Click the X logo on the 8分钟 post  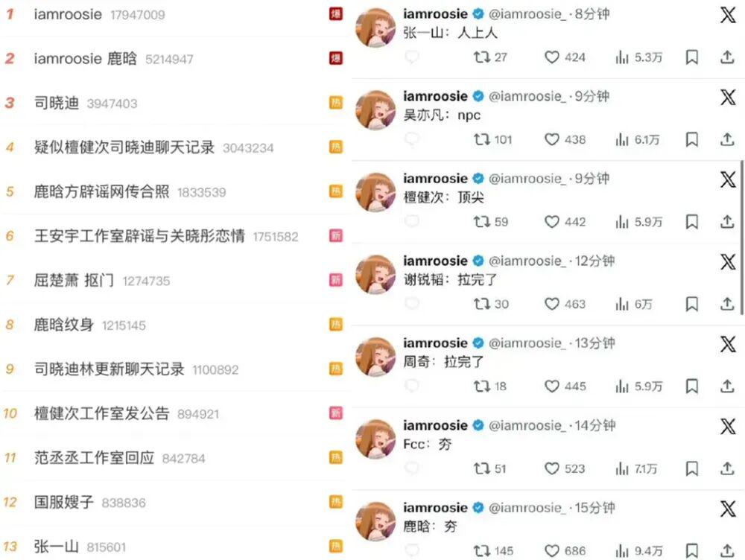[728, 15]
